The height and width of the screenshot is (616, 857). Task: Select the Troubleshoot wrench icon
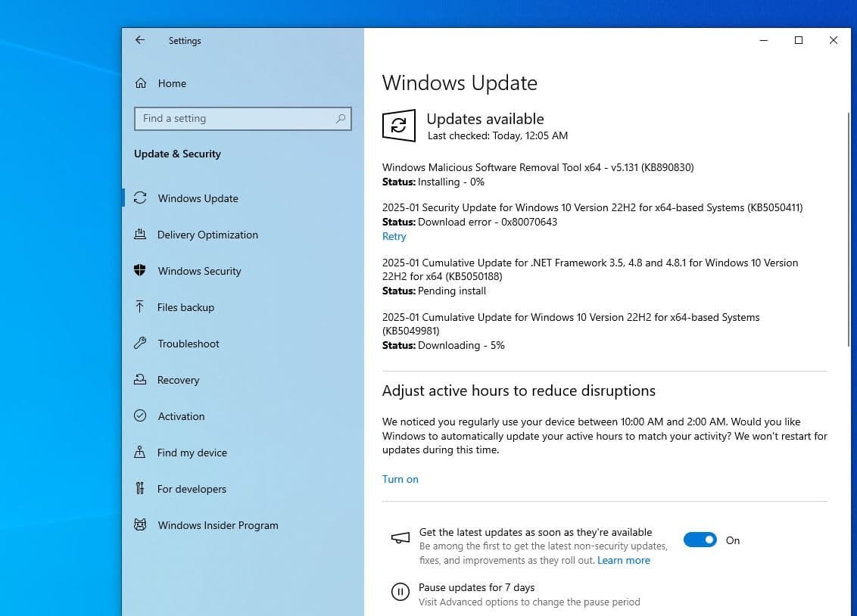pos(140,344)
